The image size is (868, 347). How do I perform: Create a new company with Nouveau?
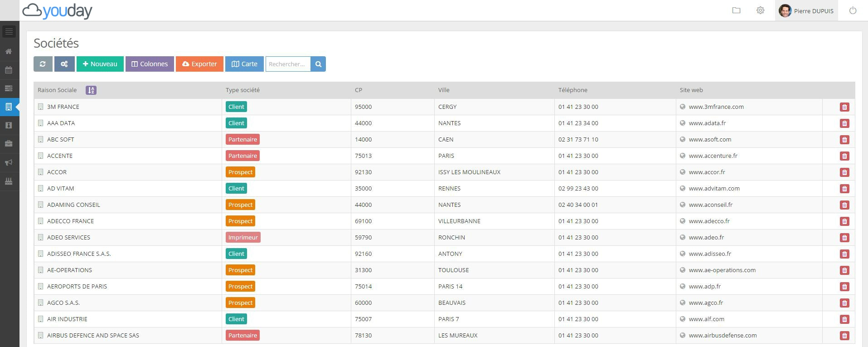click(100, 64)
